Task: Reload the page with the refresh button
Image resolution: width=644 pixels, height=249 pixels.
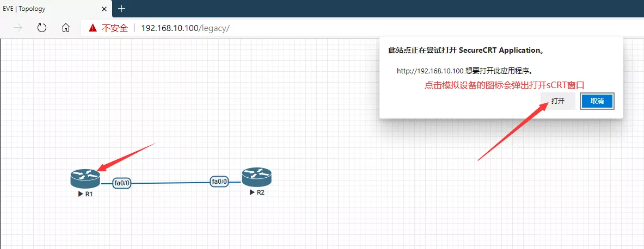Action: pyautogui.click(x=42, y=28)
